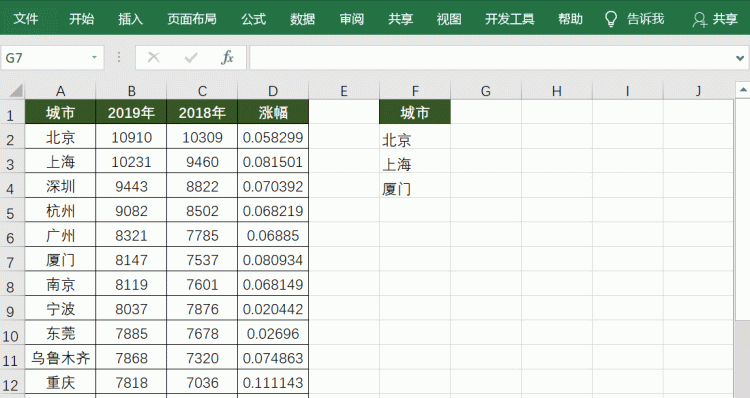Switch to the 插入 ribbon tab

[131, 19]
